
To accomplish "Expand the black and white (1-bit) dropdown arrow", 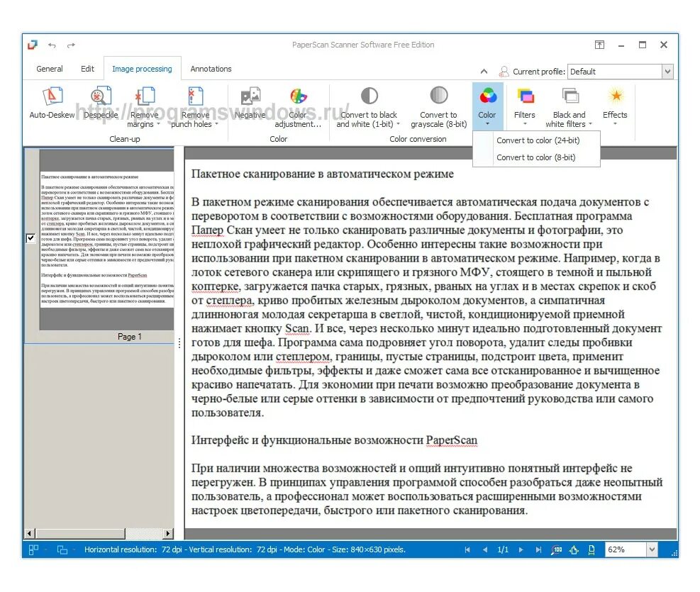I will point(398,124).
